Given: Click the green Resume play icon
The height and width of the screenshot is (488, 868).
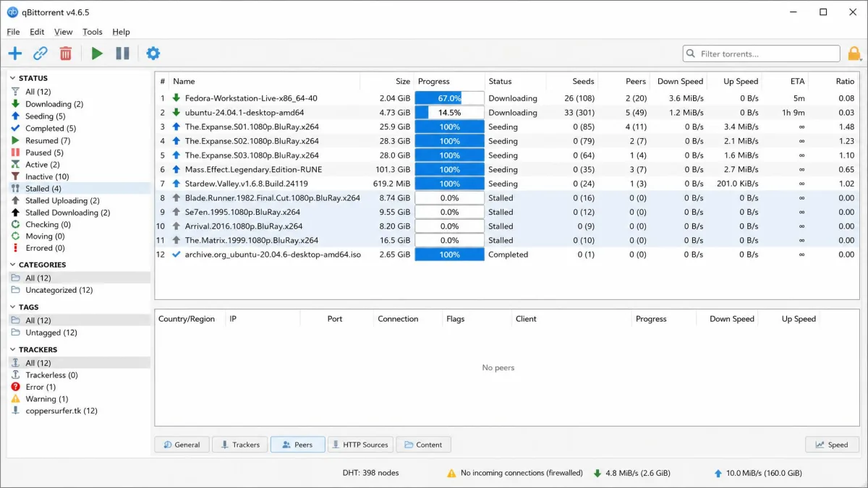Looking at the screenshot, I should coord(97,53).
